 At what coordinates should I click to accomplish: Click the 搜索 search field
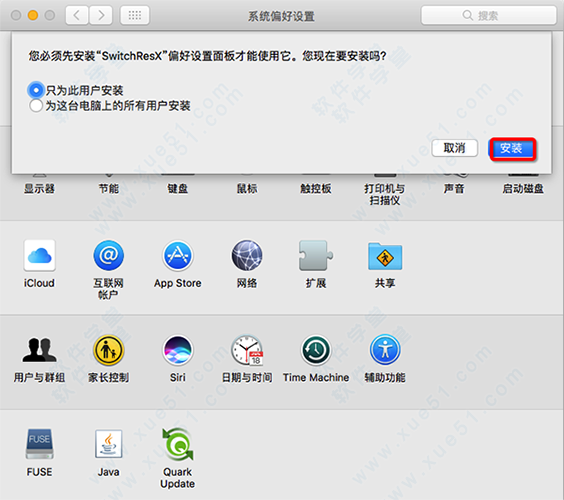pyautogui.click(x=488, y=15)
